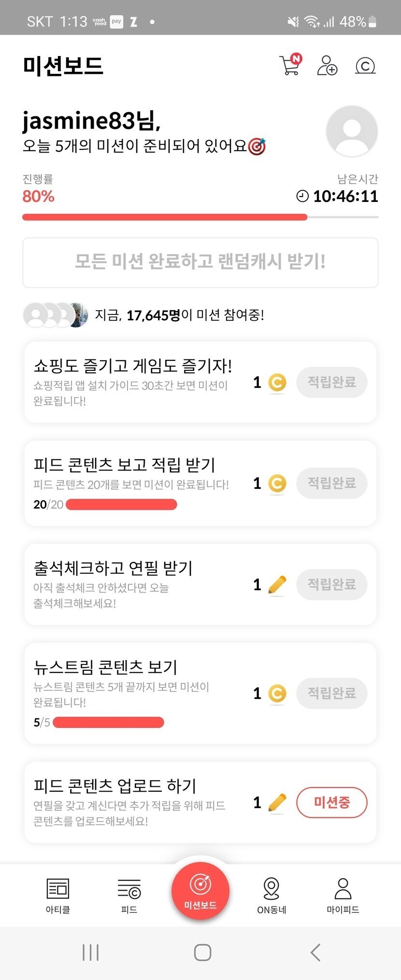Viewport: 401px width, 980px height.
Task: Click the overall mission progress bar
Action: point(200,217)
